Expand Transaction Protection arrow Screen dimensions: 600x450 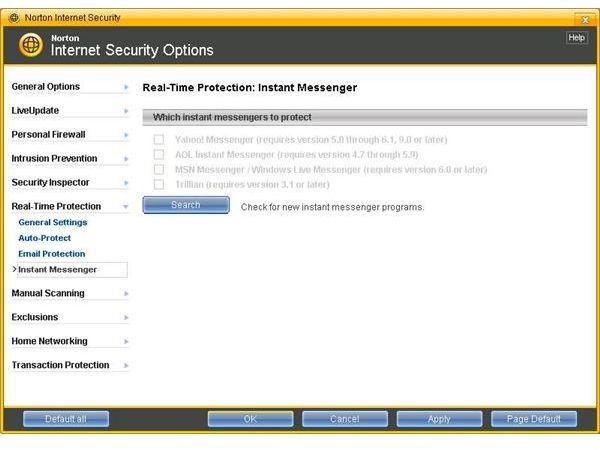[126, 365]
